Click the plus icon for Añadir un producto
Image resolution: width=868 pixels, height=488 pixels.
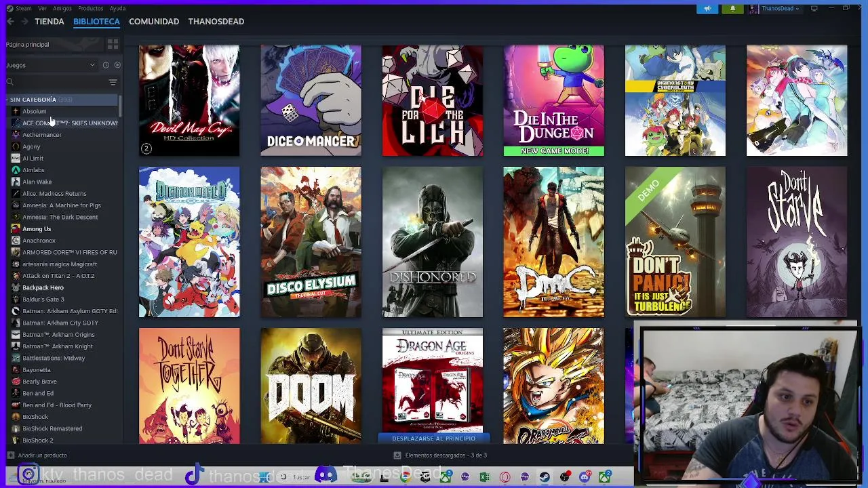pos(10,455)
